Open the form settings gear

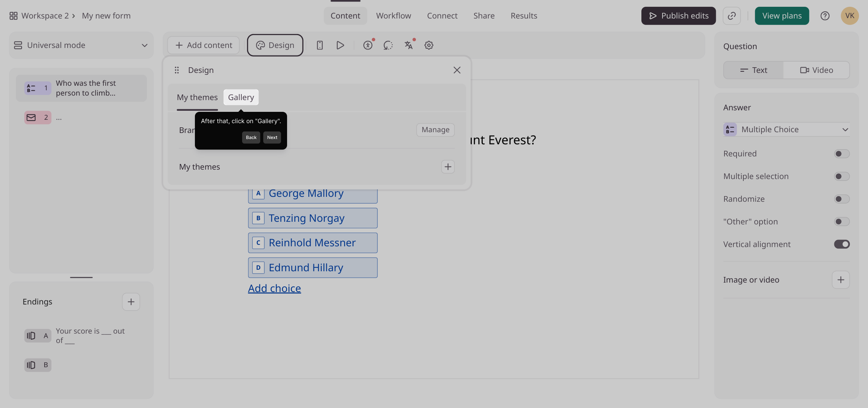[x=429, y=45]
